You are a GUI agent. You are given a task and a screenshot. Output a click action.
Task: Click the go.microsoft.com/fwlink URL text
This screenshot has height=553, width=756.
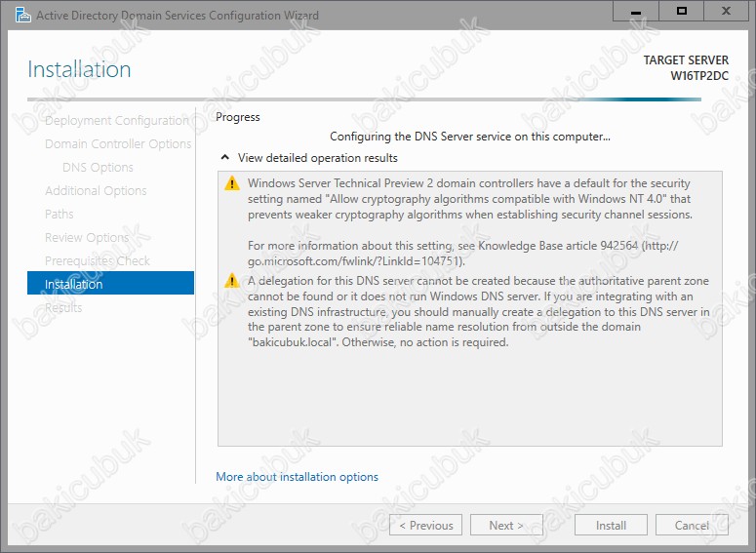point(356,260)
